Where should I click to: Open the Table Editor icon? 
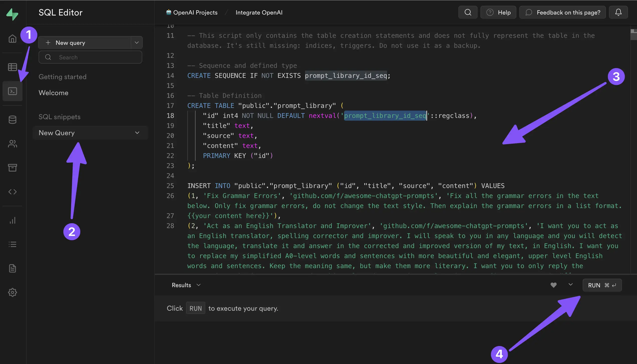coord(12,67)
